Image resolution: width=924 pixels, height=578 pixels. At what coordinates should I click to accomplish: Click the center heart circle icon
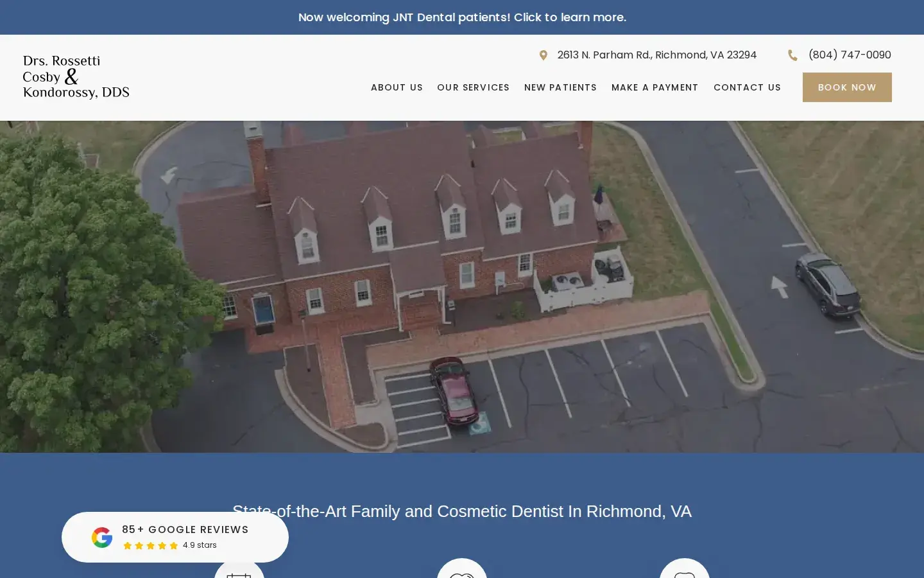click(462, 568)
